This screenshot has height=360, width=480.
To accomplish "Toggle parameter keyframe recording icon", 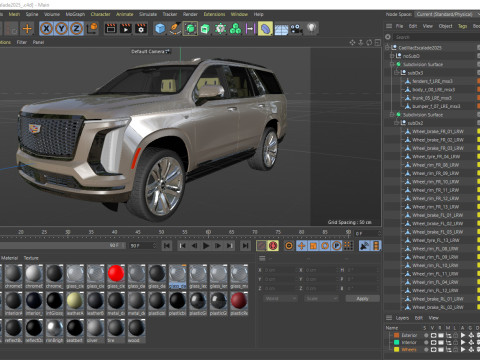I will click(337, 246).
